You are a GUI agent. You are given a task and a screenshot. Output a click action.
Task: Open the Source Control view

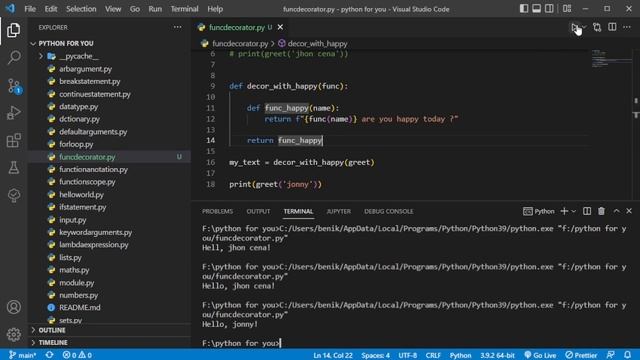[14, 86]
